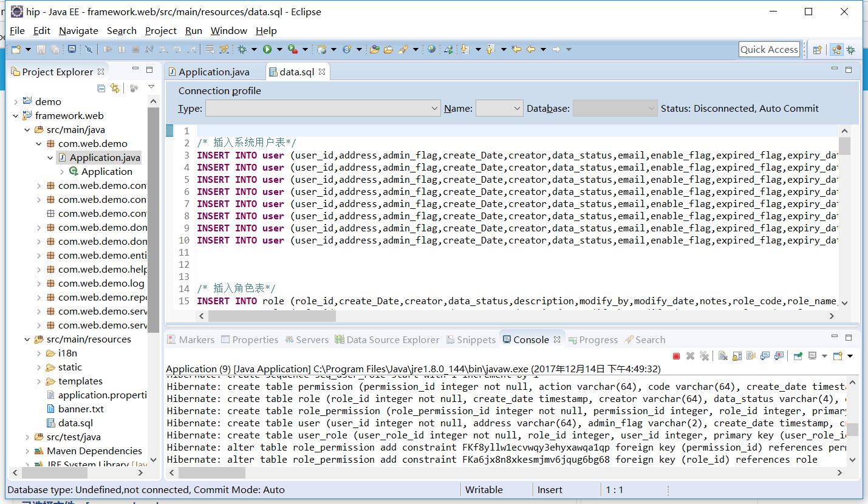The image size is (868, 504).
Task: Open the connection Name combo box
Action: (499, 109)
